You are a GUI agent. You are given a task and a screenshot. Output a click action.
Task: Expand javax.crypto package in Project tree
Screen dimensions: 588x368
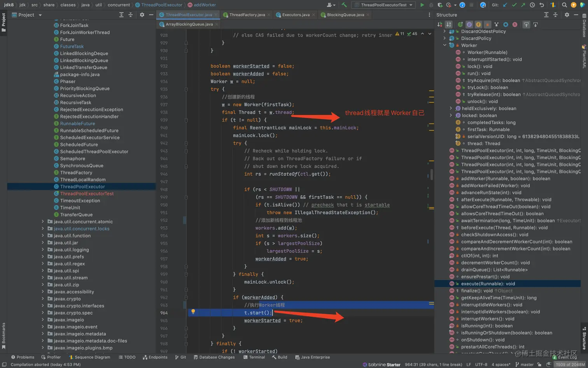click(43, 299)
